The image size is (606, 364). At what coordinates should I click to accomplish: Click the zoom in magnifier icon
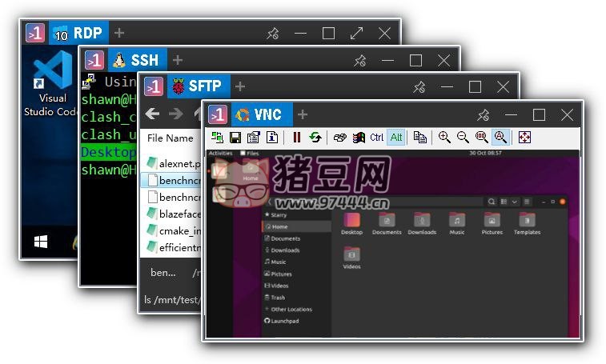444,138
